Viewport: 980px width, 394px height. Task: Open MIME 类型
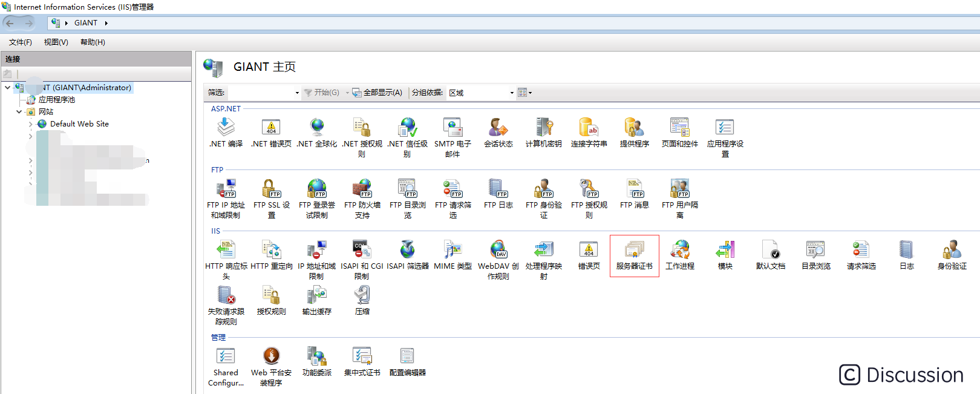pos(452,255)
